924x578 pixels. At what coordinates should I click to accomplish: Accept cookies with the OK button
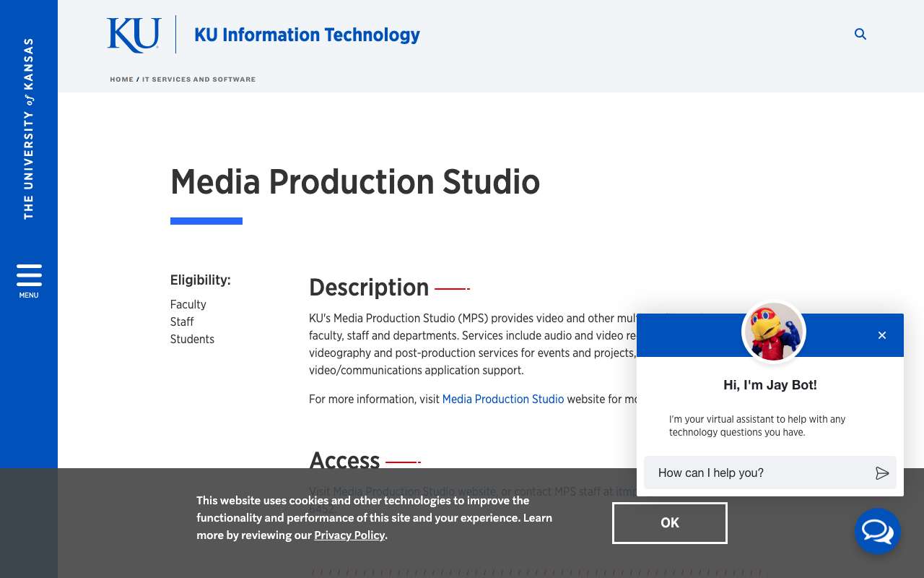tap(669, 523)
